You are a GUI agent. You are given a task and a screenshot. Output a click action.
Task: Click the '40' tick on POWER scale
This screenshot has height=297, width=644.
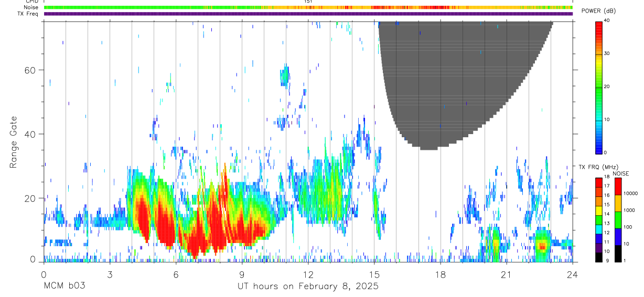click(x=607, y=21)
